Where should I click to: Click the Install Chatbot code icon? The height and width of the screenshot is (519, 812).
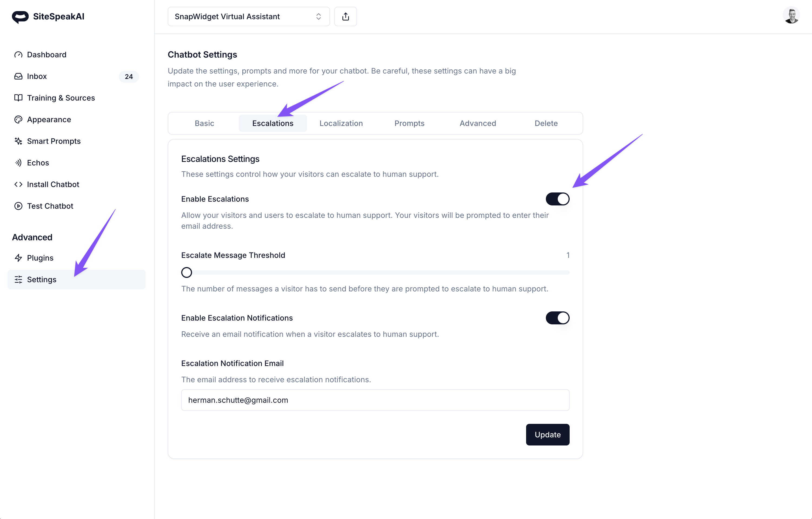tap(18, 184)
